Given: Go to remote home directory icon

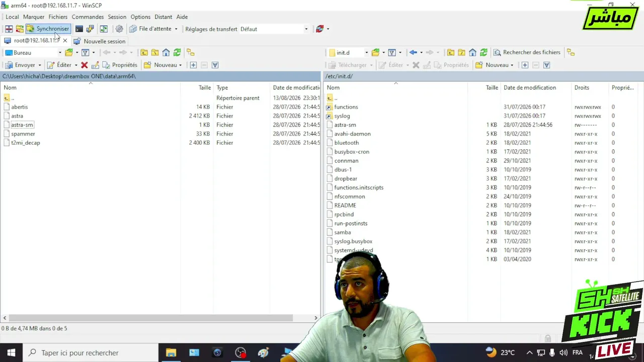Looking at the screenshot, I should (x=472, y=52).
